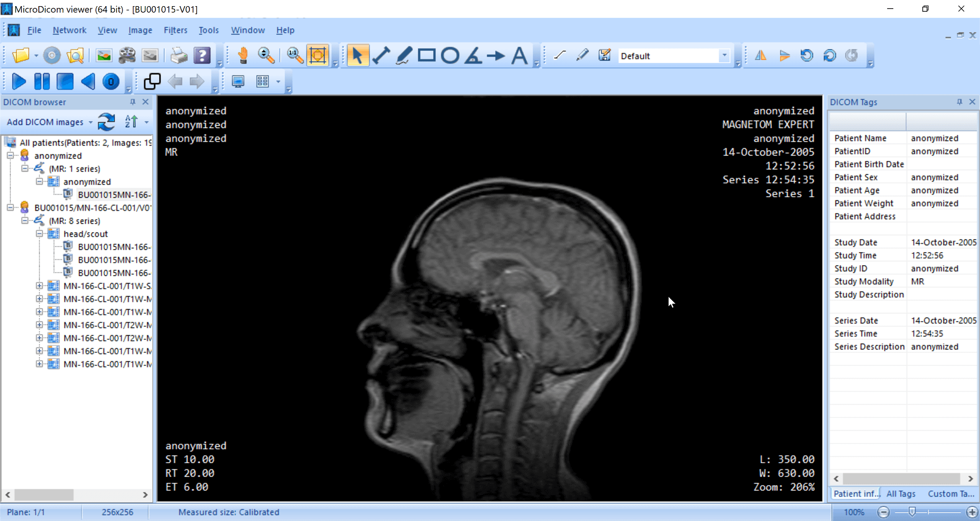This screenshot has width=980, height=521.
Task: Pause the cine playback
Action: coord(42,81)
